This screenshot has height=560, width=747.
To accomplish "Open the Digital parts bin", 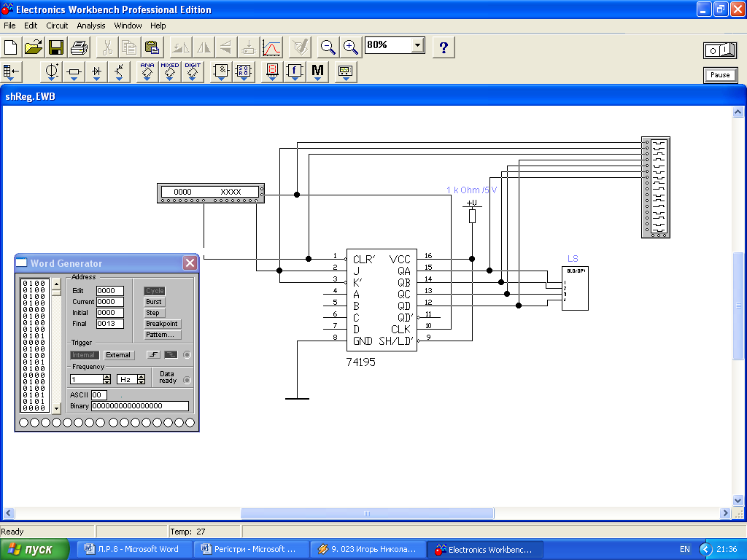I will pos(244,71).
